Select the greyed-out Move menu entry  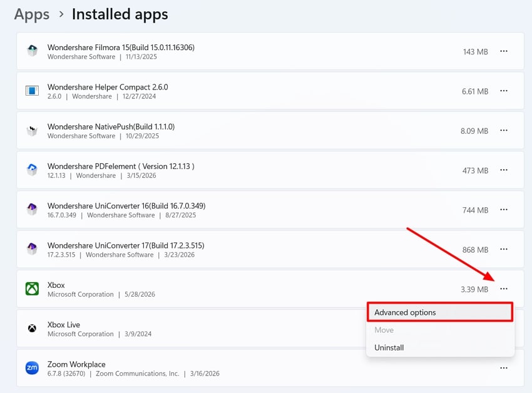pyautogui.click(x=440, y=330)
